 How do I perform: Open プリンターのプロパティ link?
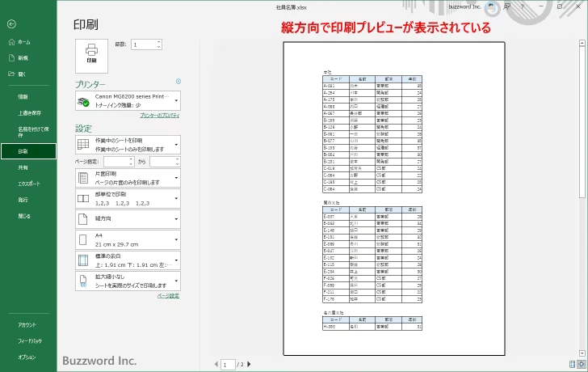click(x=160, y=116)
